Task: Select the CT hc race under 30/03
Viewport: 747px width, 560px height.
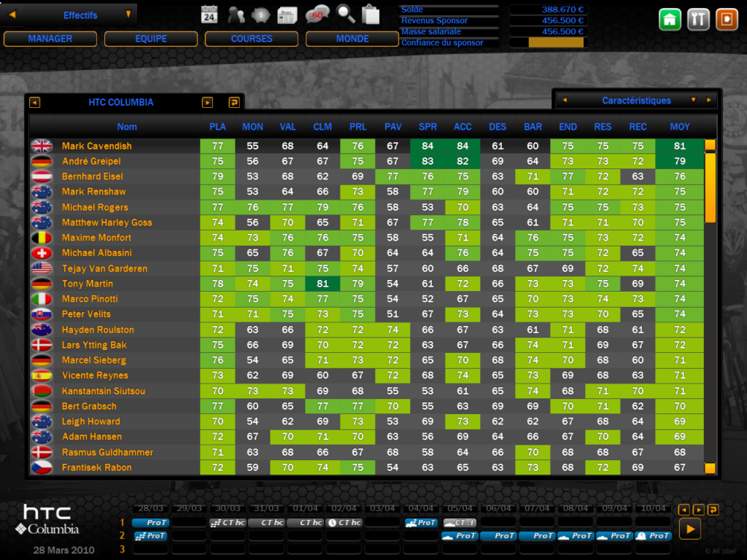Action: [228, 523]
